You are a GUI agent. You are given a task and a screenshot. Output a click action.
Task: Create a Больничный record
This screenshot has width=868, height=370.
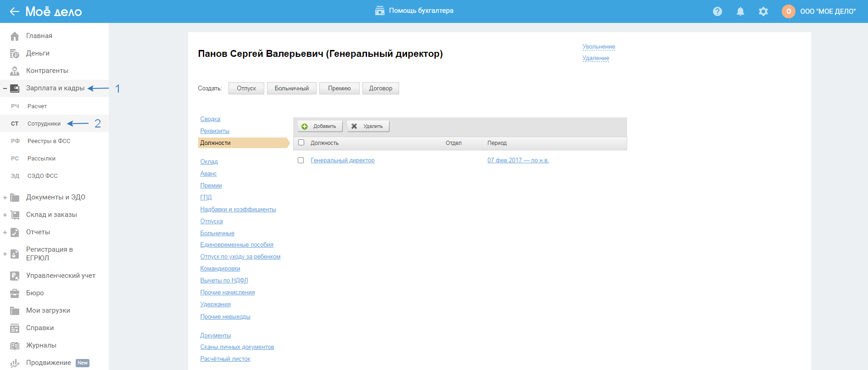click(292, 88)
